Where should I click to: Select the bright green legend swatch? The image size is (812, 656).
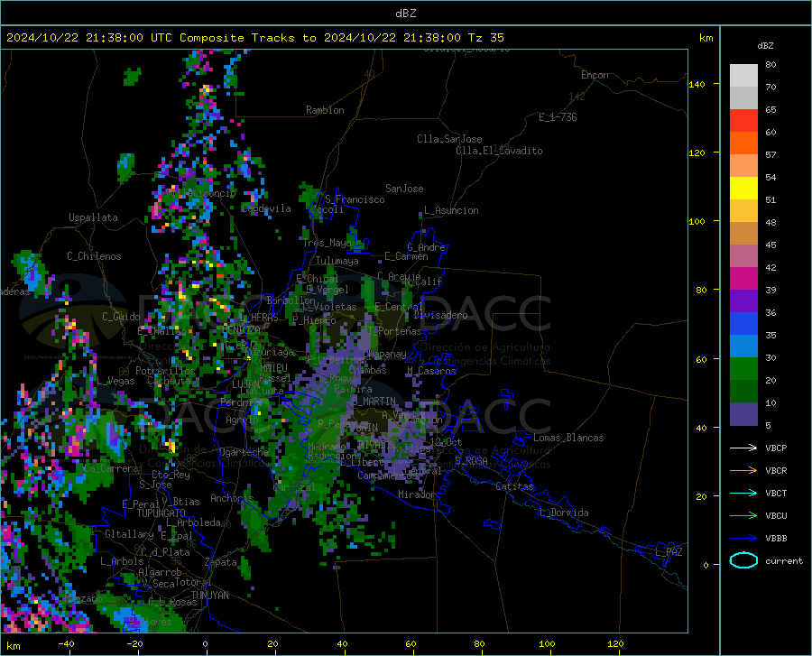[743, 369]
